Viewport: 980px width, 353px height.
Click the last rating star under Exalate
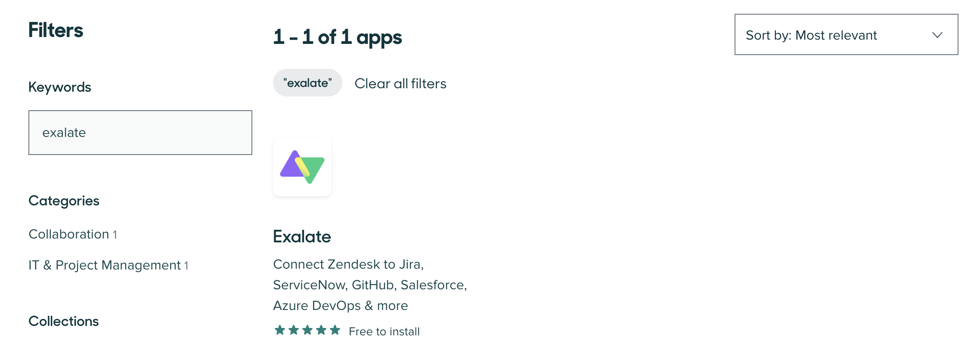(335, 330)
